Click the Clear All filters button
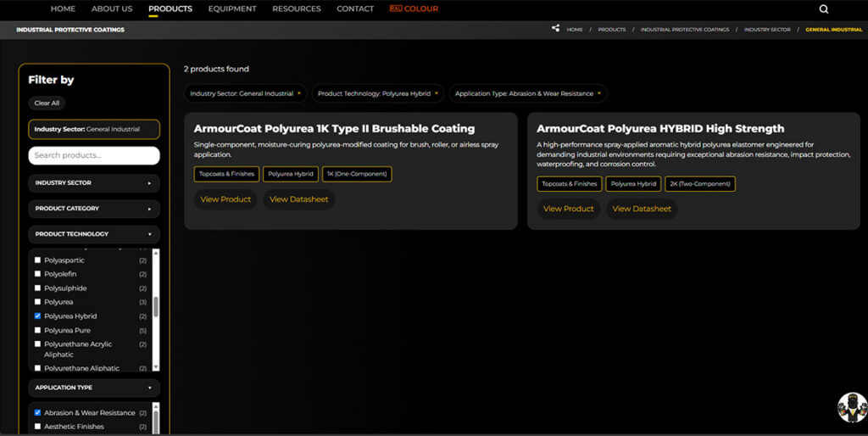Image resolution: width=868 pixels, height=436 pixels. [47, 103]
